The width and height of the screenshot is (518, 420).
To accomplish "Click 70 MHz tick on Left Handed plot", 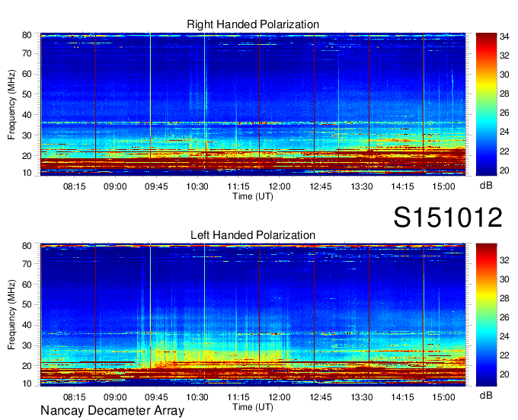I will (27, 264).
